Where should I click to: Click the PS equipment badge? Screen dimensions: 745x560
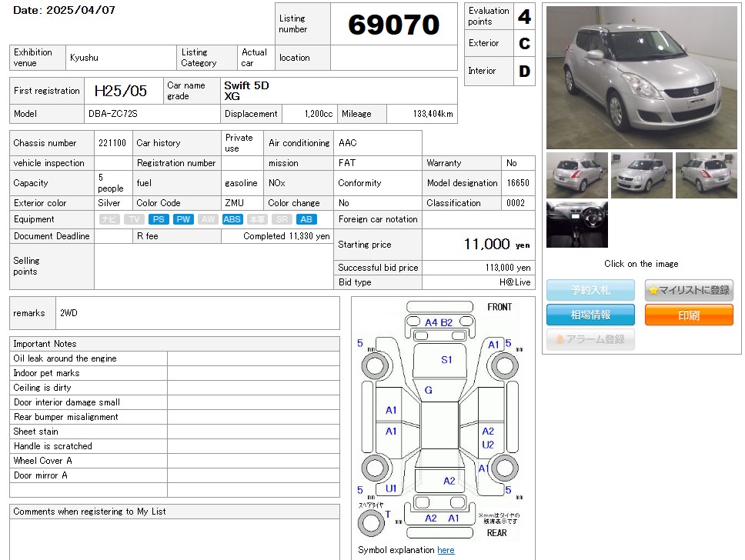pyautogui.click(x=159, y=219)
